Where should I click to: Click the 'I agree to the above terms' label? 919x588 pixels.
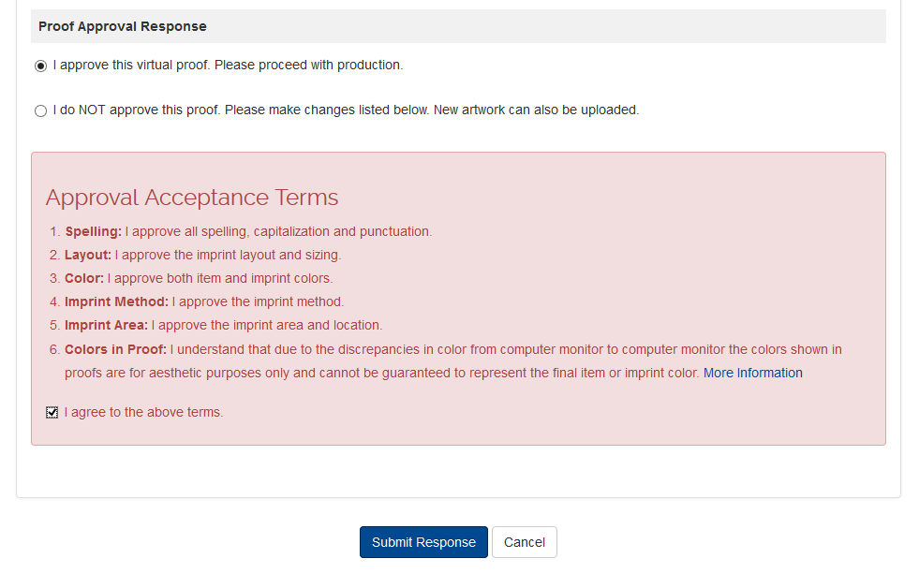(x=143, y=412)
